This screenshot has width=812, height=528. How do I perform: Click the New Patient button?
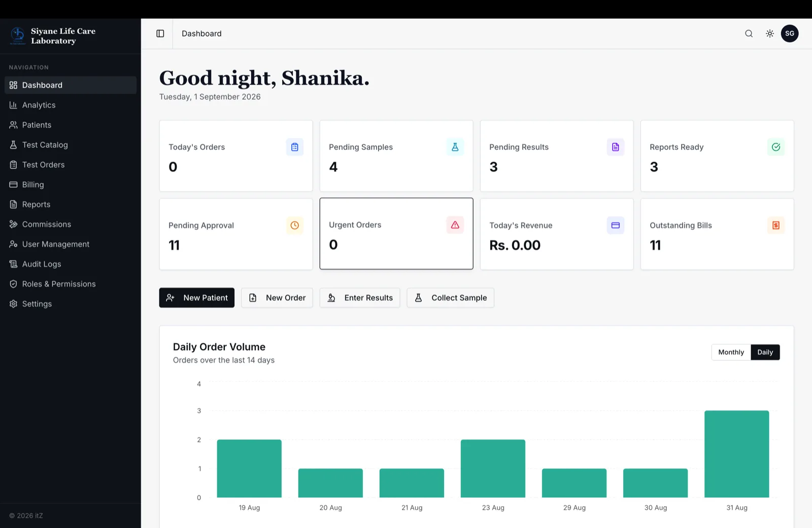(x=197, y=298)
